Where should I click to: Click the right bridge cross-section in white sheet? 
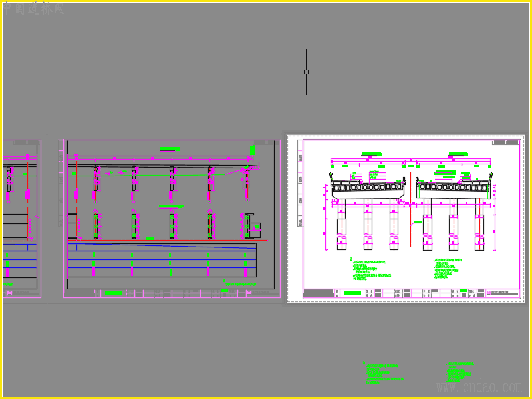[455, 211]
